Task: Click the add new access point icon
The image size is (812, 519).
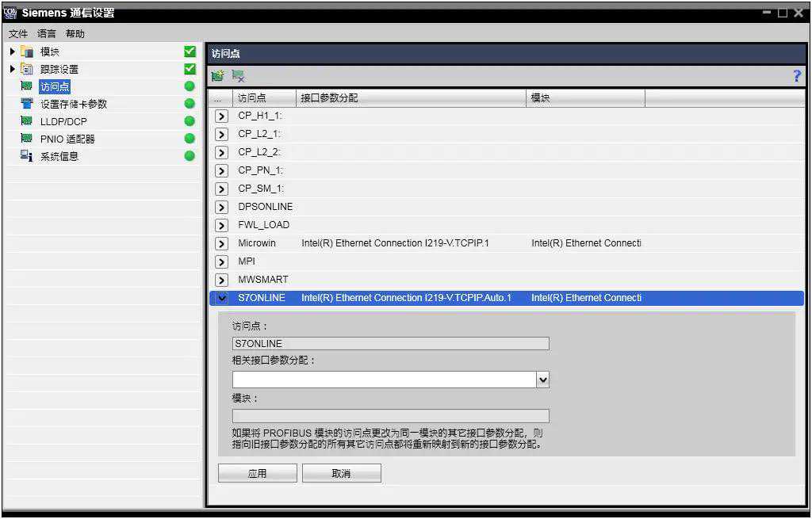Action: [217, 76]
